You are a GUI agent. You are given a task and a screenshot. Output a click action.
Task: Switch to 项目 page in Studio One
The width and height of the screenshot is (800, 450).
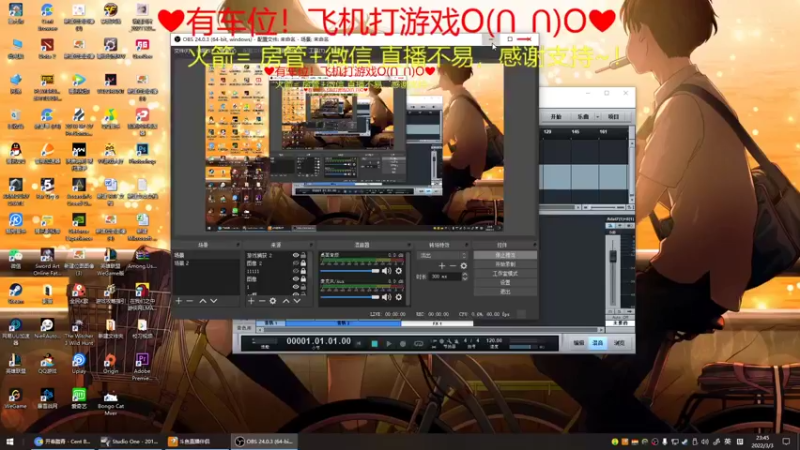pyautogui.click(x=613, y=117)
